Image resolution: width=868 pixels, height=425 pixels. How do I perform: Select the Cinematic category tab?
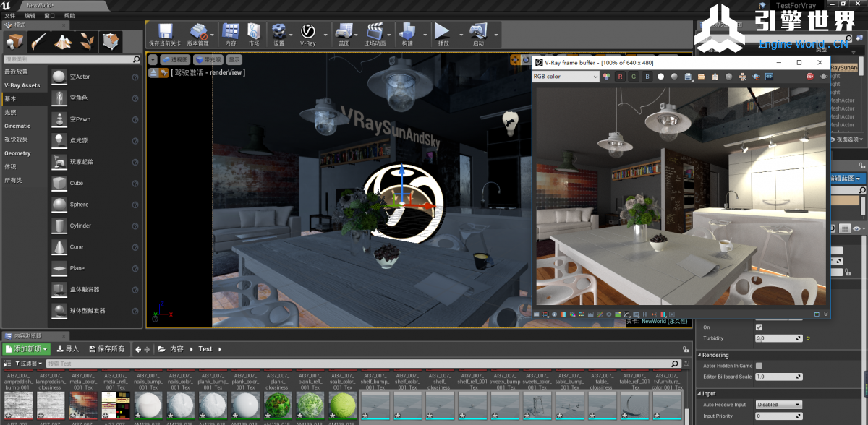(x=18, y=126)
